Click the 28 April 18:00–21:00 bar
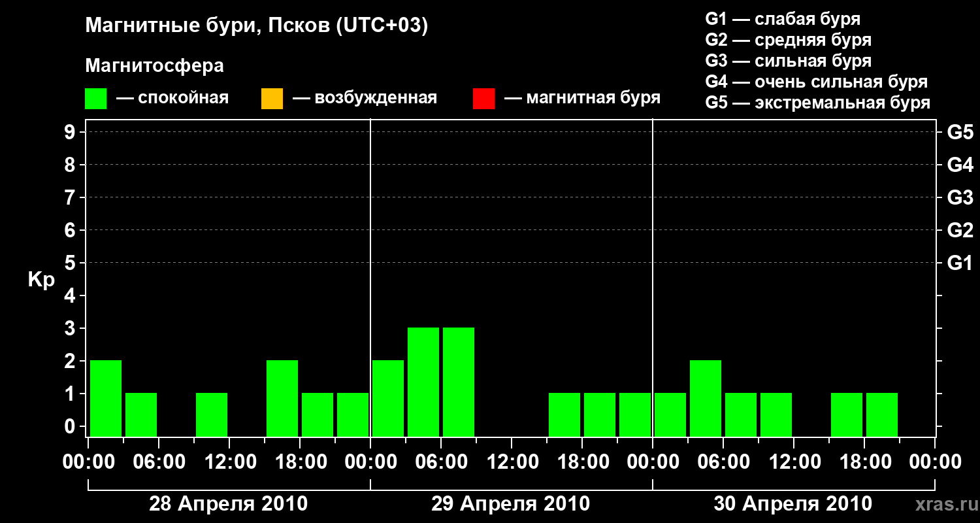Viewport: 980px width, 523px height. [318, 414]
